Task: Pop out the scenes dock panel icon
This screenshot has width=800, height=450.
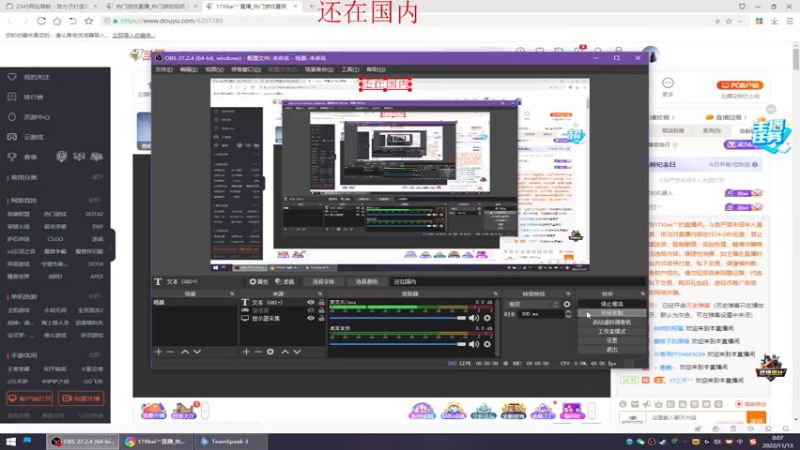Action: pyautogui.click(x=232, y=294)
